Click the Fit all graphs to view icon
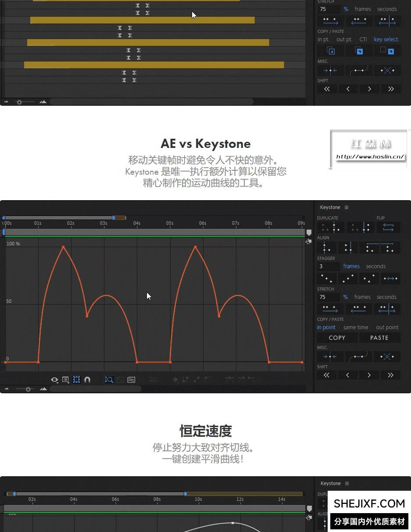The height and width of the screenshot is (532, 411). pyautogui.click(x=131, y=380)
